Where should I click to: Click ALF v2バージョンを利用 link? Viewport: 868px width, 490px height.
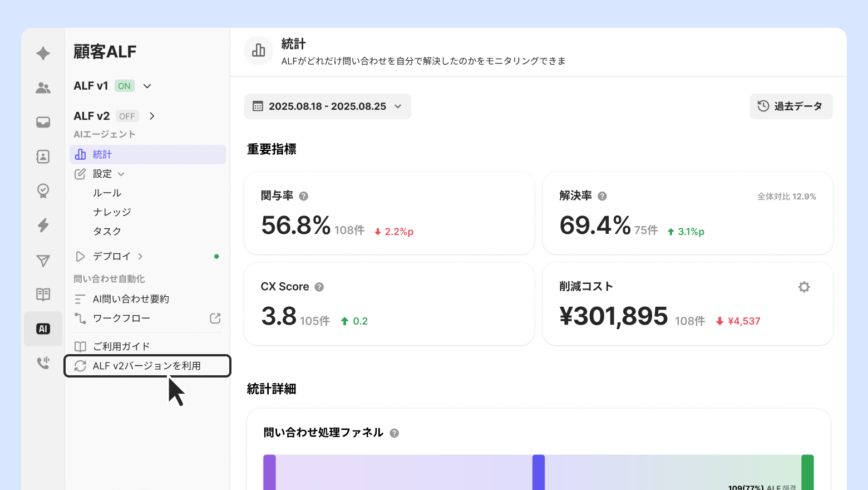[147, 366]
